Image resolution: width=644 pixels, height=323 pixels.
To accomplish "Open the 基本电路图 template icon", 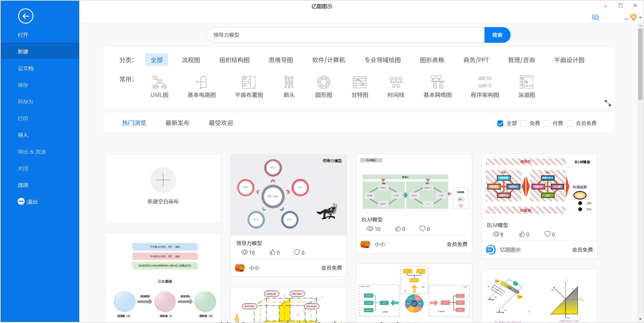I will [202, 82].
